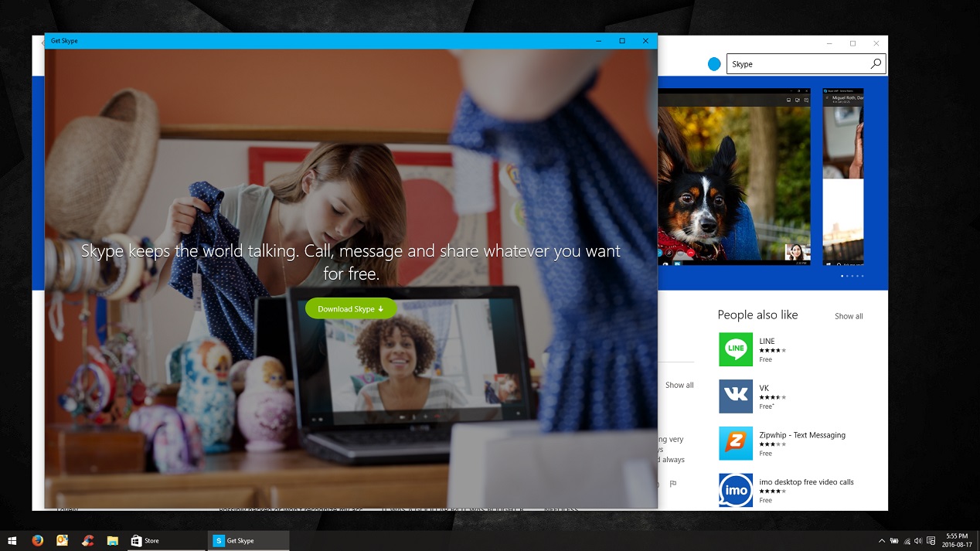Open the blue user account avatar in Store

tap(714, 64)
